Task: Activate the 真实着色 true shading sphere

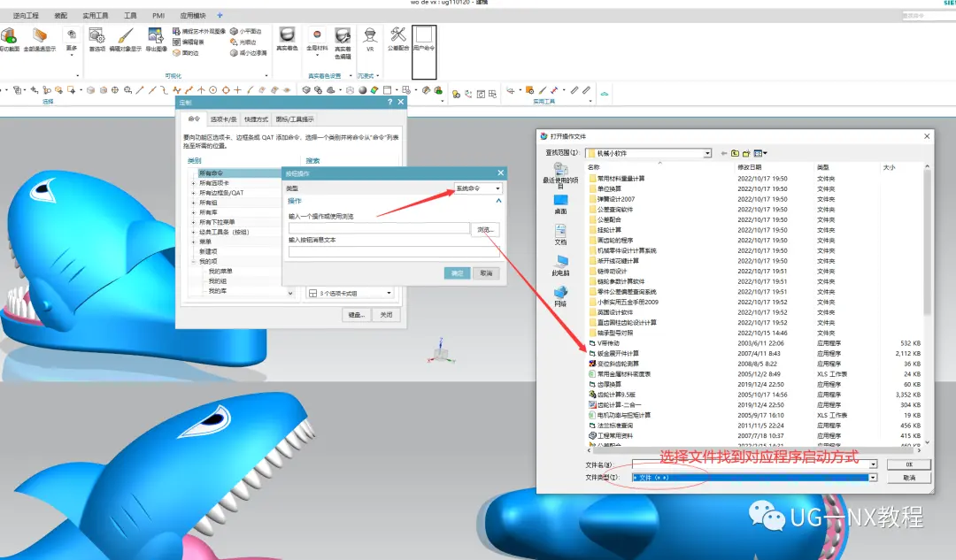Action: click(x=287, y=38)
